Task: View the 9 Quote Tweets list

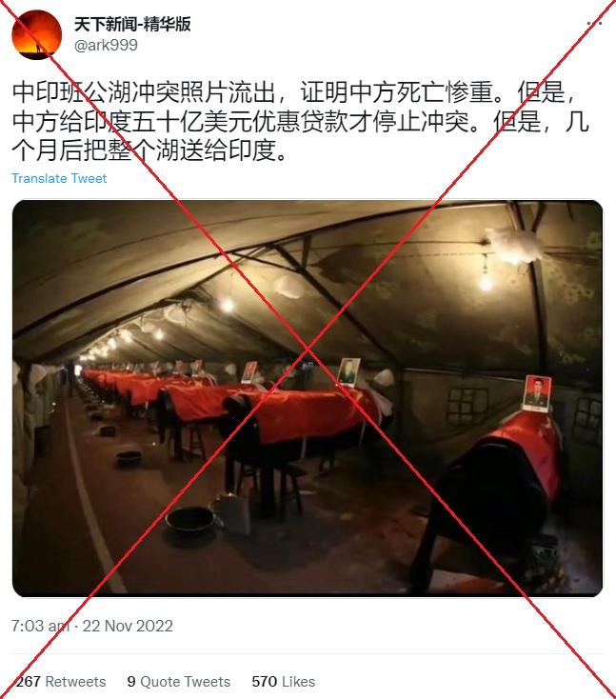Action: pyautogui.click(x=179, y=681)
